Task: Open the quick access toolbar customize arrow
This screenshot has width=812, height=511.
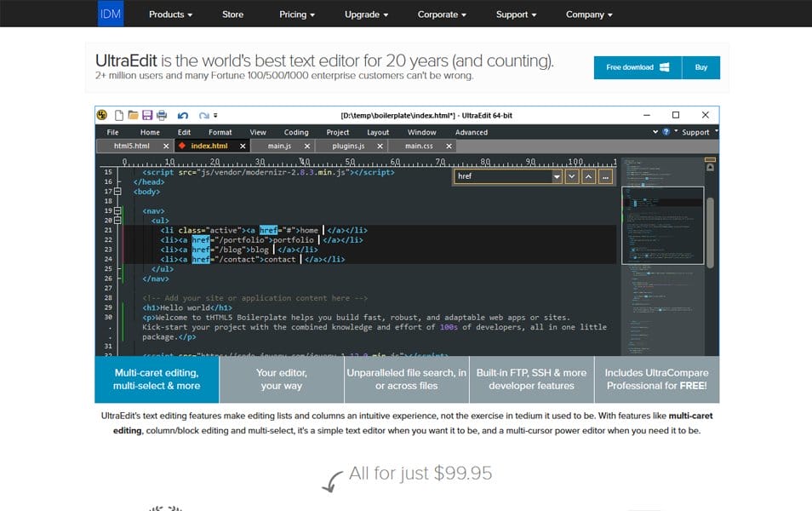Action: point(215,116)
